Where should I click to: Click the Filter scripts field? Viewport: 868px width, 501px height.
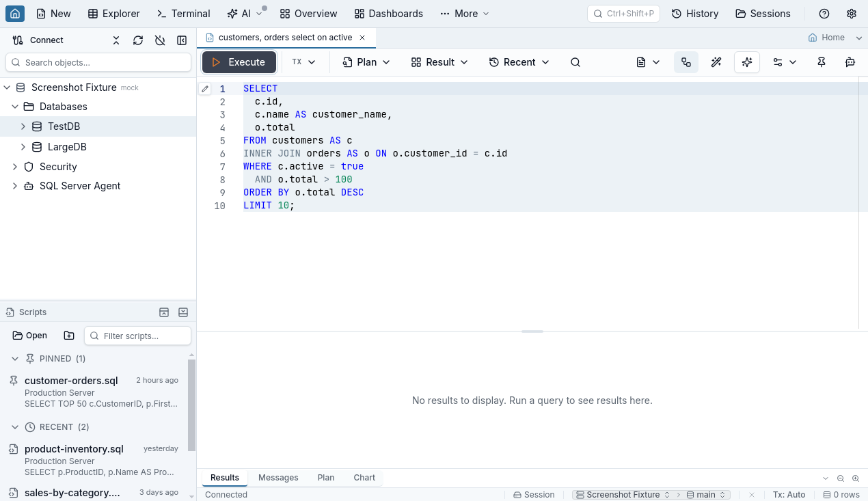[137, 336]
